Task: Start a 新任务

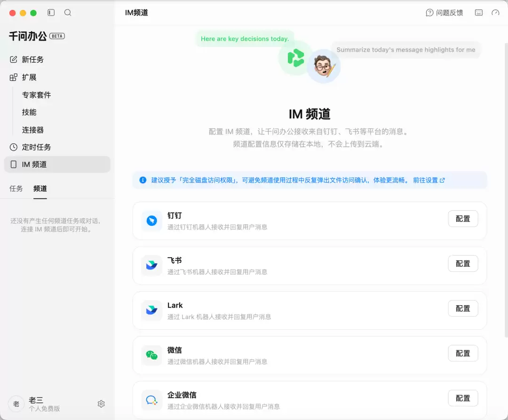Action: pyautogui.click(x=33, y=60)
